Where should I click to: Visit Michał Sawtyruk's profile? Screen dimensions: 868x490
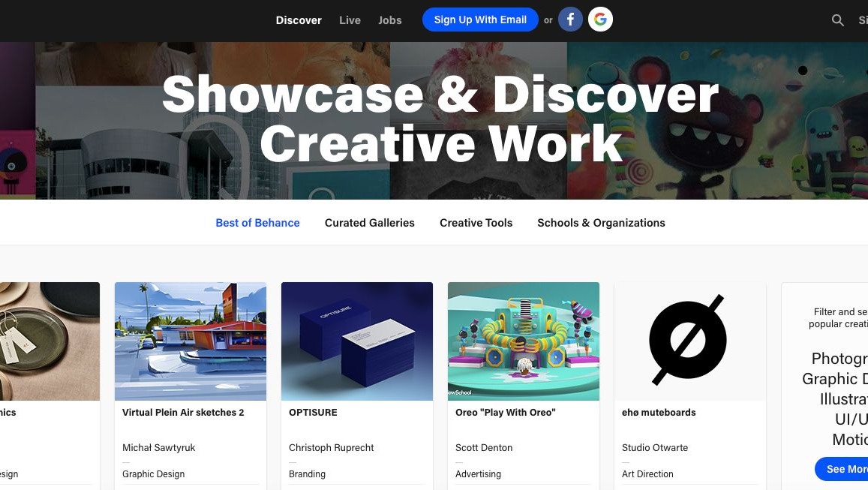(x=159, y=447)
